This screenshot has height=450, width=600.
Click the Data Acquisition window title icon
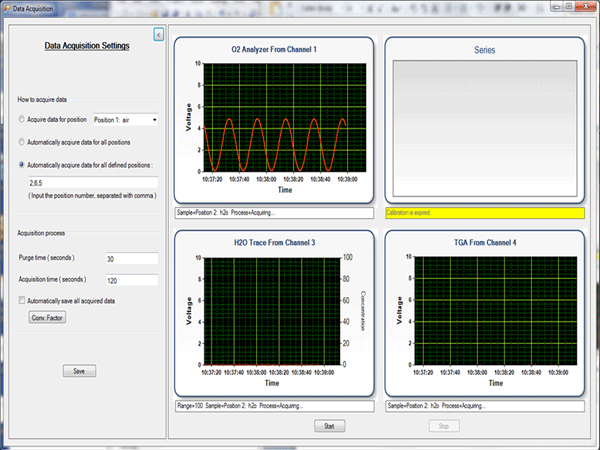point(7,8)
